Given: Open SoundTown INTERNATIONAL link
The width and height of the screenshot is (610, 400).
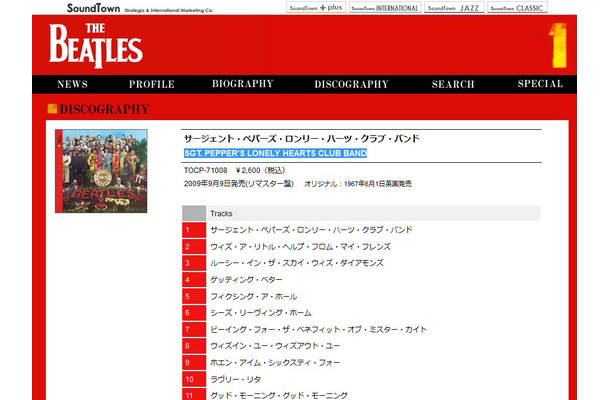Looking at the screenshot, I should (x=385, y=7).
